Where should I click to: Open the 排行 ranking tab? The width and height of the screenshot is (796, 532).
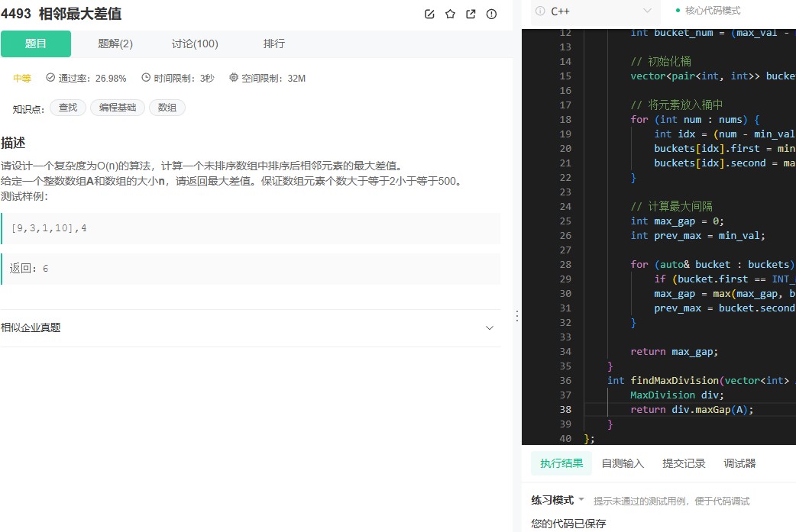(274, 44)
